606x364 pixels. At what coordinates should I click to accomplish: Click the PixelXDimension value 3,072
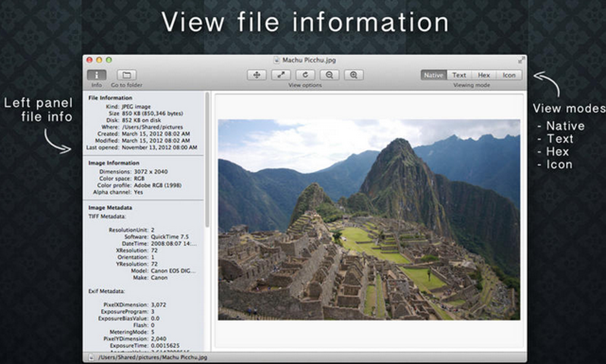(159, 305)
